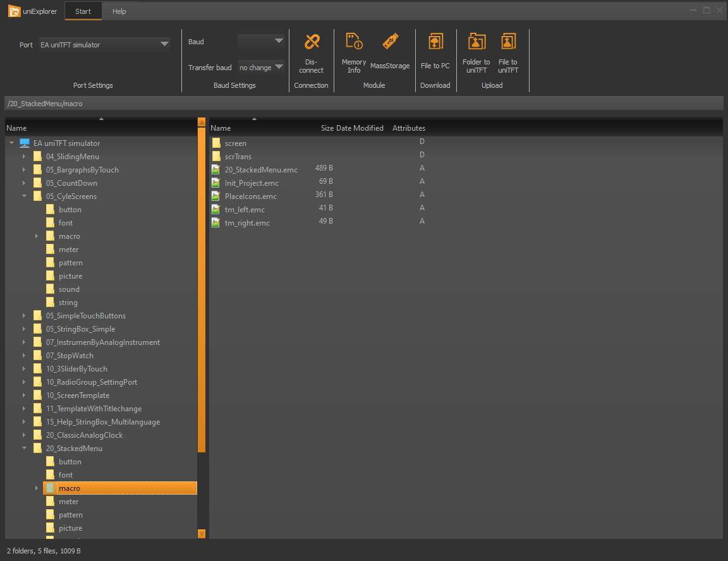Click File to uniTFT upload icon
This screenshot has width=728, height=561.
(507, 42)
